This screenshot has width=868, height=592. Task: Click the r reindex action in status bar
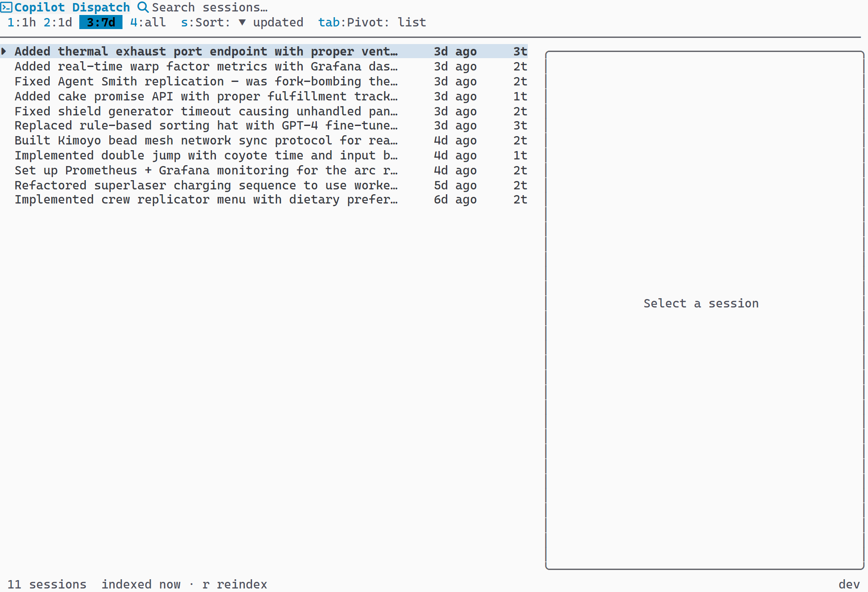(x=234, y=584)
